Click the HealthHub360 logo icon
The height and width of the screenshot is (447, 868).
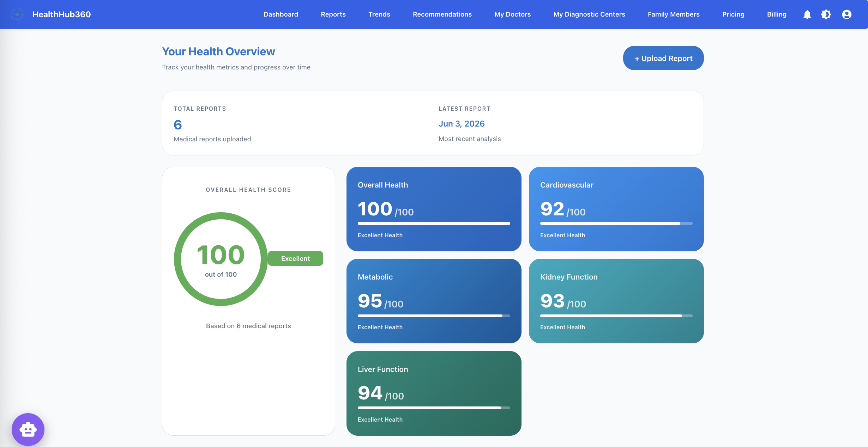coord(17,14)
